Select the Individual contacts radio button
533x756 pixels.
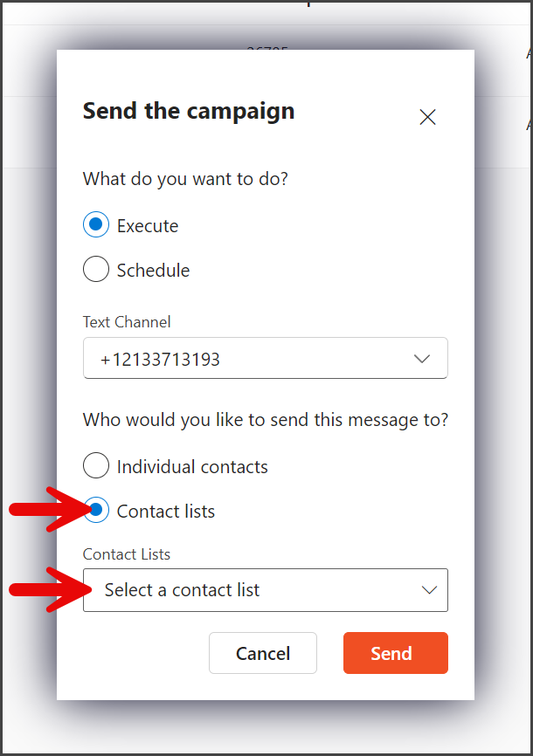pos(95,465)
